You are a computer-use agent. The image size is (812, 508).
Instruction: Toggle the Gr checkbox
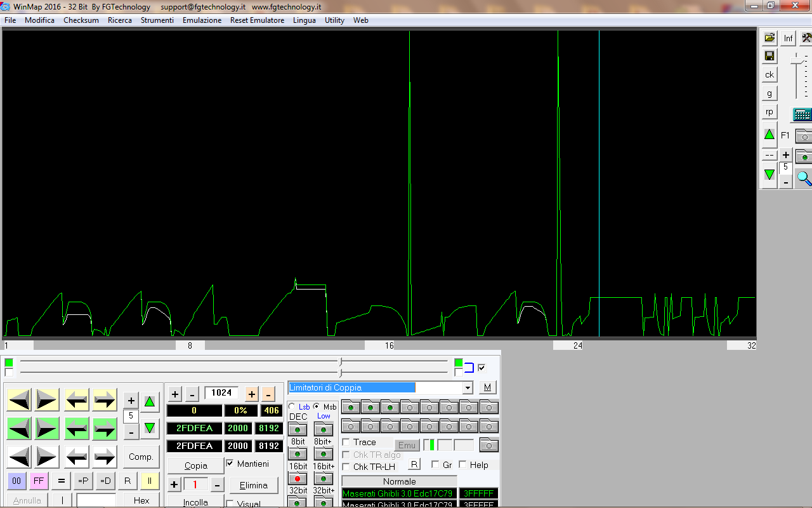pos(435,465)
